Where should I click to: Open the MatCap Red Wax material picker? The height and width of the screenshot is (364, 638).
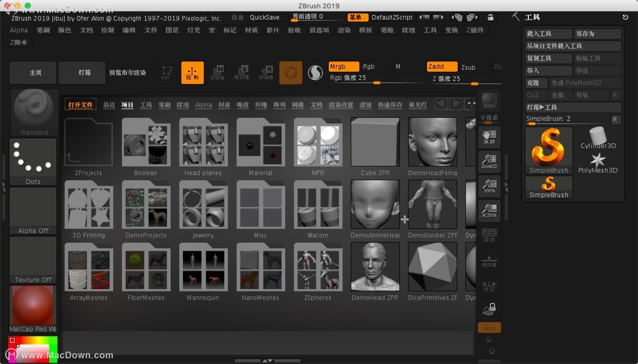[33, 309]
